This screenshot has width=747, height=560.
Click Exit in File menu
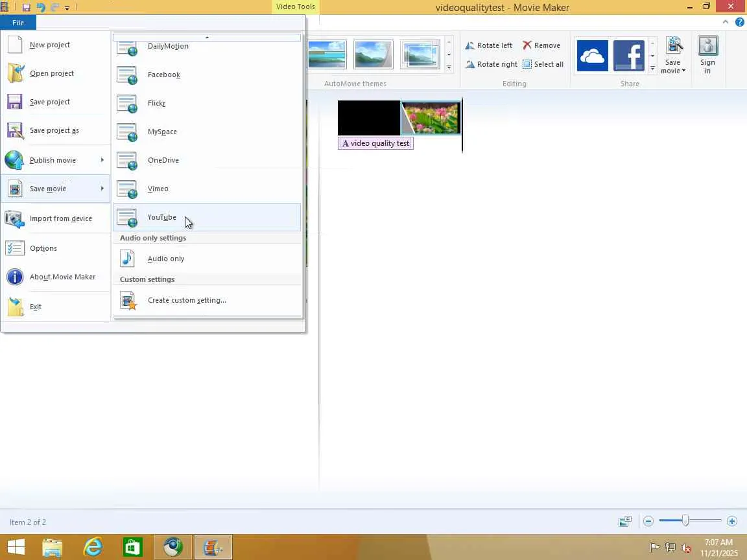point(55,307)
